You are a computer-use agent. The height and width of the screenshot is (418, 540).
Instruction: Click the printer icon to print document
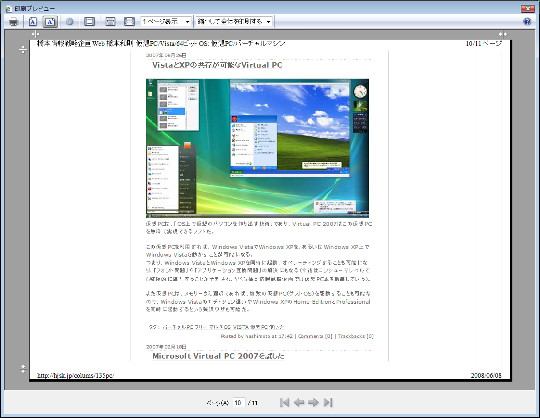tap(14, 22)
